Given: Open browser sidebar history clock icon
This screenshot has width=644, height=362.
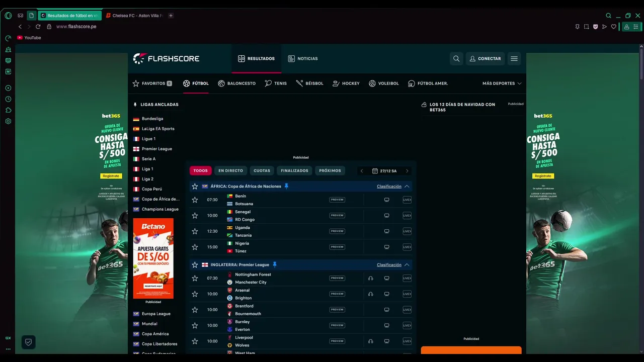Looking at the screenshot, I should tap(8, 99).
